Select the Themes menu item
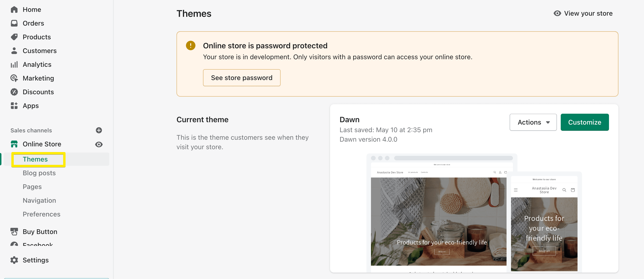 coord(35,159)
